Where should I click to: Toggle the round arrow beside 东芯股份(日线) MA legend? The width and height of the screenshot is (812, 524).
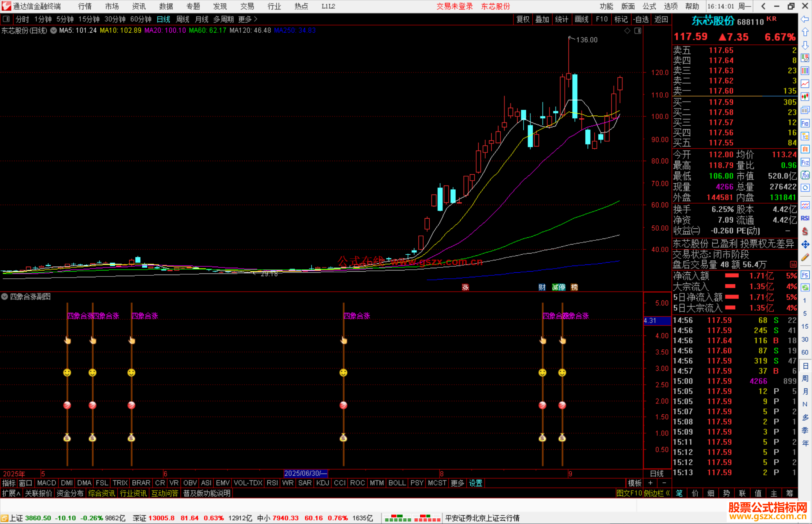[53, 30]
